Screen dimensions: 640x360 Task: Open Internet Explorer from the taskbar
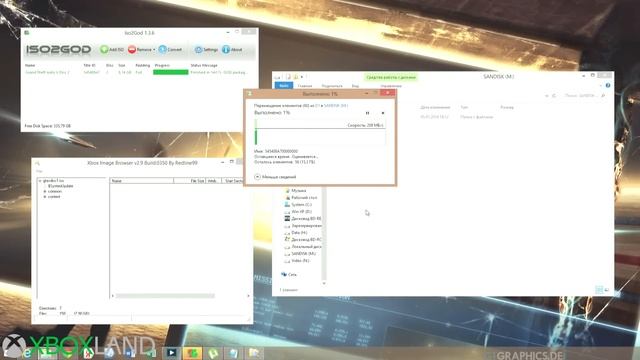pyautogui.click(x=27, y=353)
